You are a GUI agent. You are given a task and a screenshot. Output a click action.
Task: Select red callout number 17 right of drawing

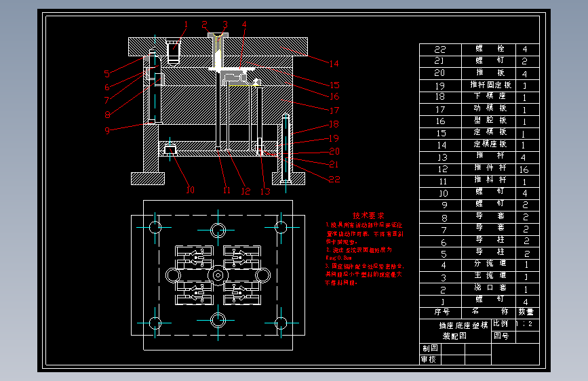click(x=334, y=111)
